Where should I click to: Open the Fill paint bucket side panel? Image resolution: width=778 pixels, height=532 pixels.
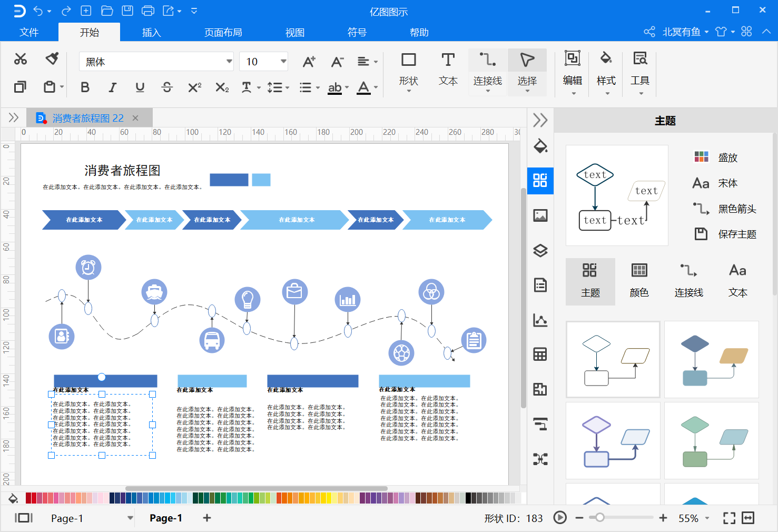click(x=540, y=146)
